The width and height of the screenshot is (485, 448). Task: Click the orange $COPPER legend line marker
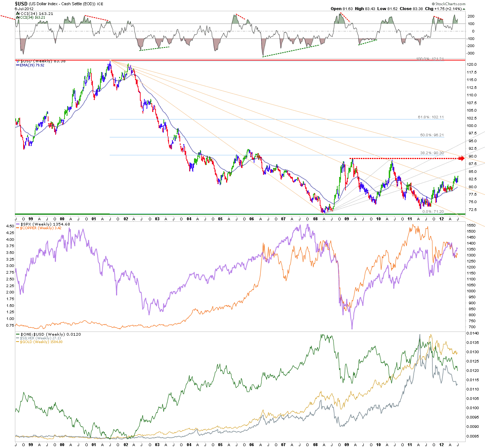pos(17,227)
